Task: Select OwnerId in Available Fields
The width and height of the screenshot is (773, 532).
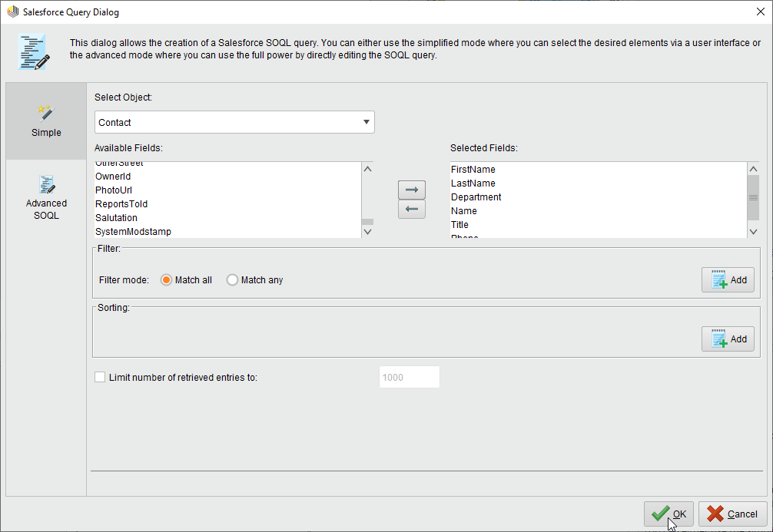Action: click(113, 176)
